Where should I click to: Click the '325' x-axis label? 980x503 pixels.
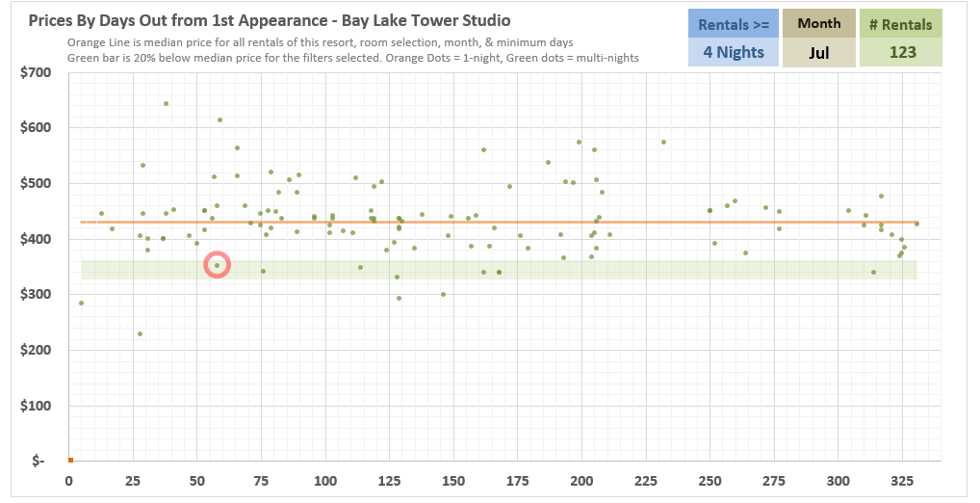coord(903,481)
